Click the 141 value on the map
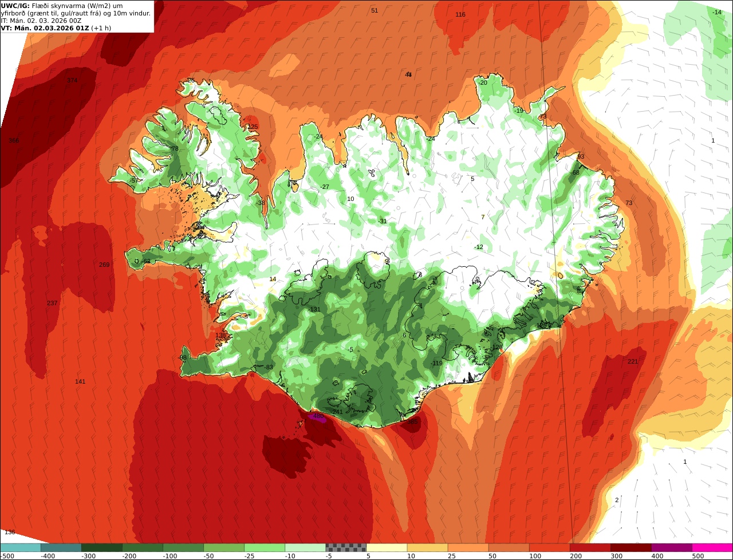The width and height of the screenshot is (733, 560). tap(80, 382)
